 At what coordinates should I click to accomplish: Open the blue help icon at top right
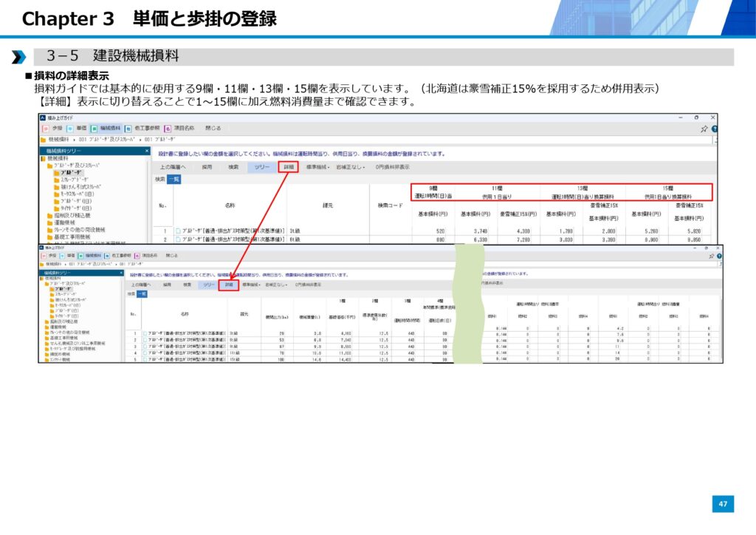pyautogui.click(x=713, y=128)
